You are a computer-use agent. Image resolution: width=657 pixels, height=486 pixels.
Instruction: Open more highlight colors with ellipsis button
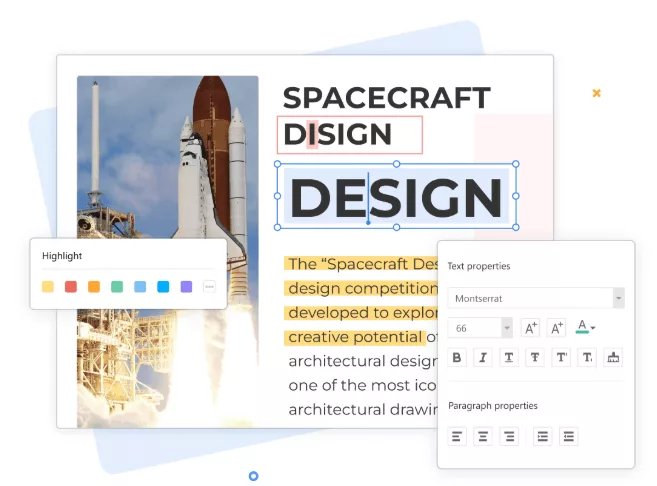[209, 287]
